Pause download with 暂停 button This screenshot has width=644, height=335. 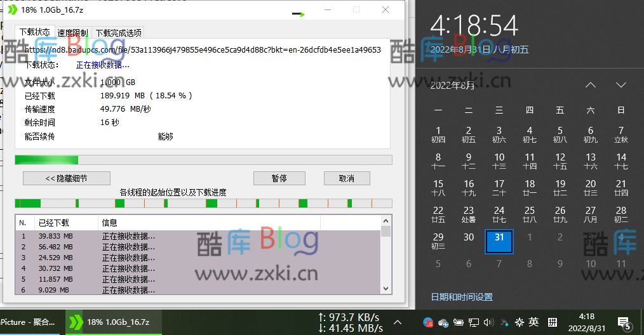coord(279,178)
